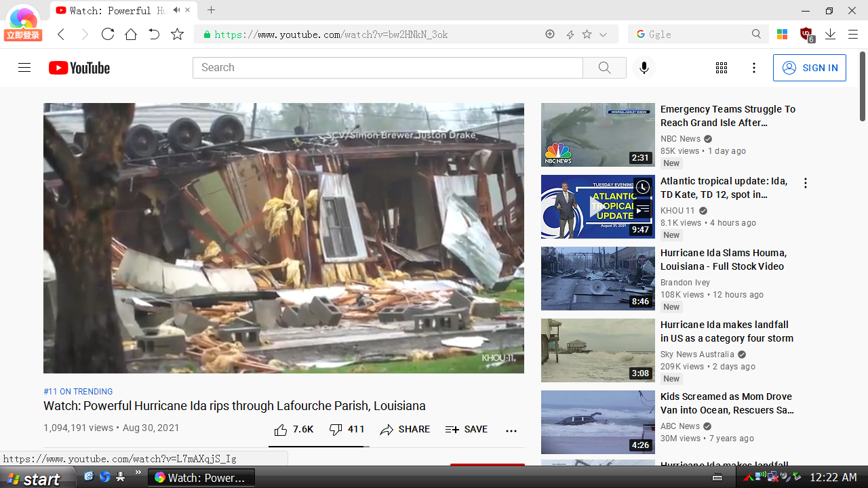Like the video with the thumbs up
Image resolution: width=868 pixels, height=488 pixels.
click(x=280, y=429)
